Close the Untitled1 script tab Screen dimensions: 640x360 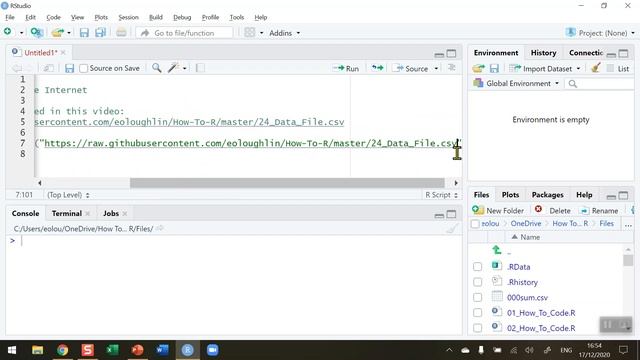[x=63, y=53]
